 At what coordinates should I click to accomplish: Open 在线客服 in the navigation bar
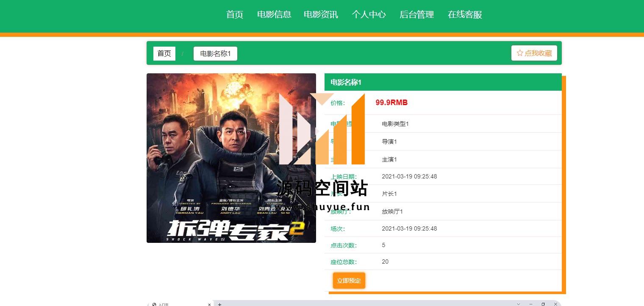pyautogui.click(x=465, y=15)
